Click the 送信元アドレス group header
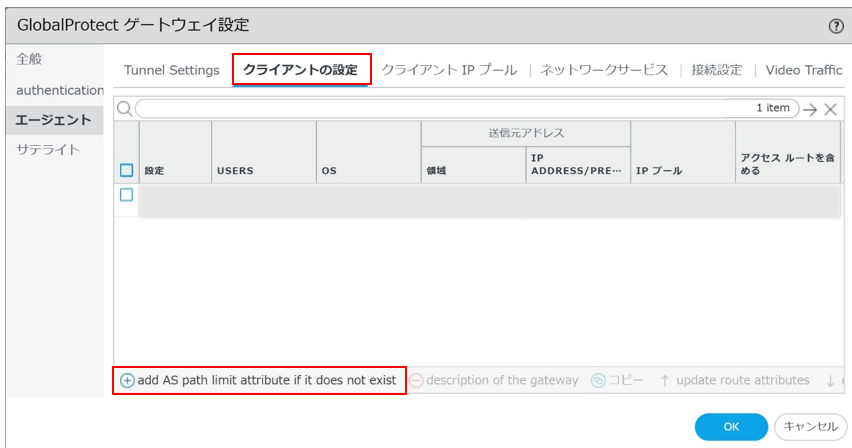This screenshot has width=852, height=448. point(526,134)
